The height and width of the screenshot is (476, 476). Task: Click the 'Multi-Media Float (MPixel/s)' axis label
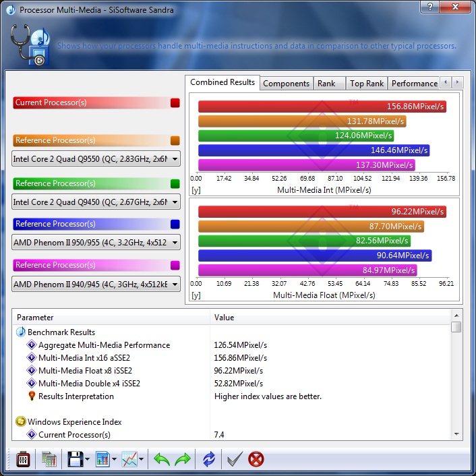coord(324,295)
